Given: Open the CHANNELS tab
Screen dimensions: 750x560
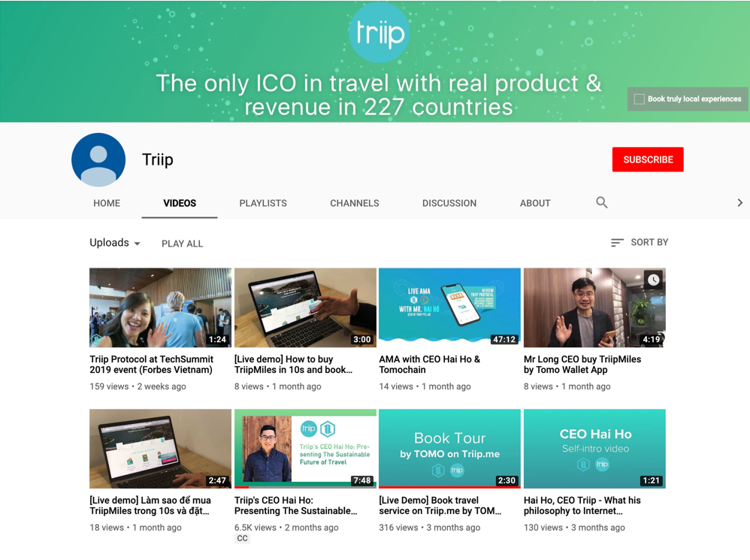Looking at the screenshot, I should (355, 203).
